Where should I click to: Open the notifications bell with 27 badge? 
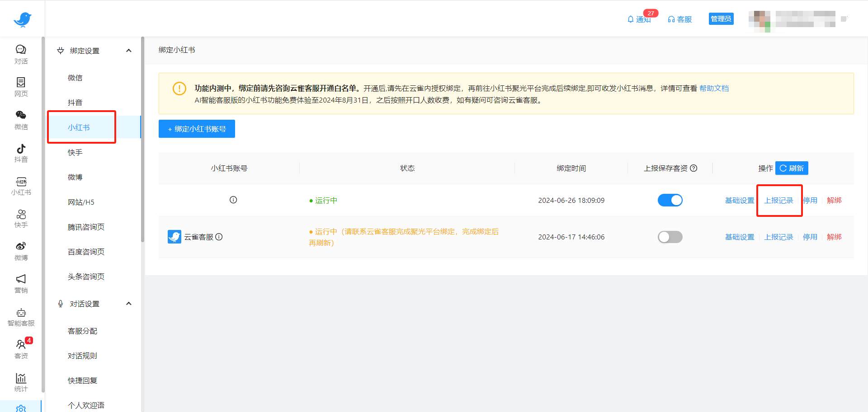point(640,19)
